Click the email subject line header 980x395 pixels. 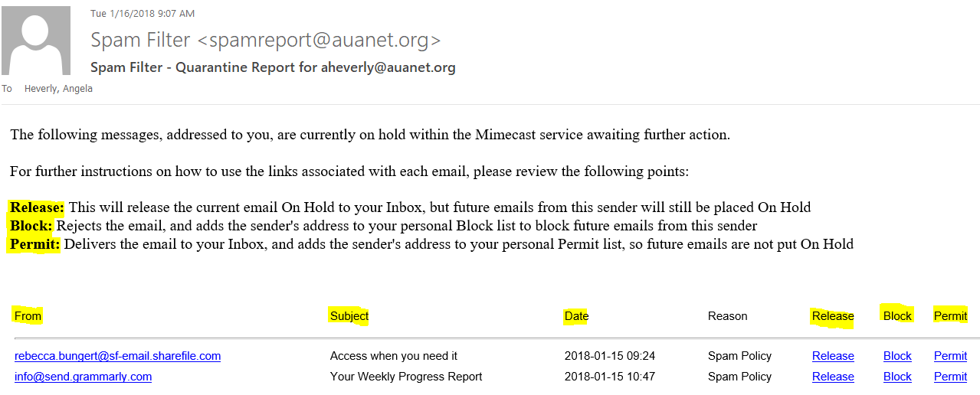click(273, 67)
